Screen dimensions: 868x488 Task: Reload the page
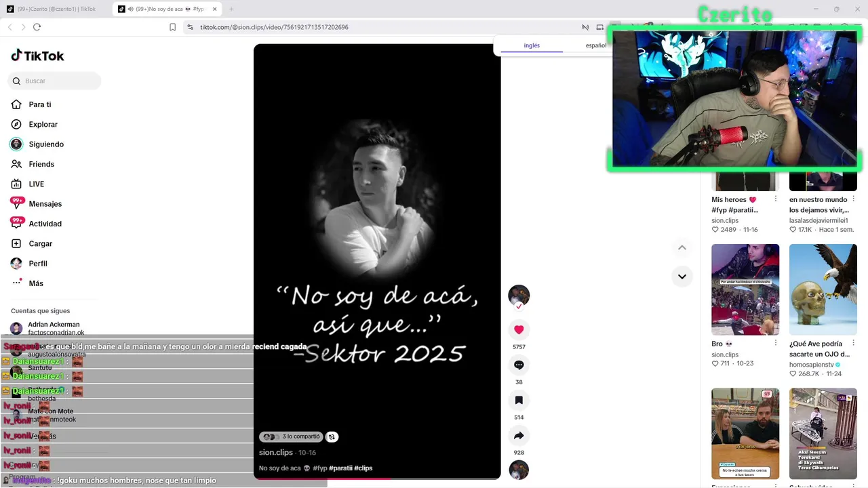tap(37, 27)
